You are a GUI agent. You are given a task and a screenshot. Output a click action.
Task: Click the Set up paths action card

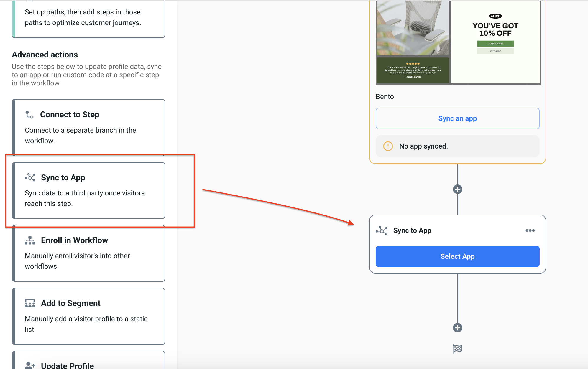coord(88,18)
